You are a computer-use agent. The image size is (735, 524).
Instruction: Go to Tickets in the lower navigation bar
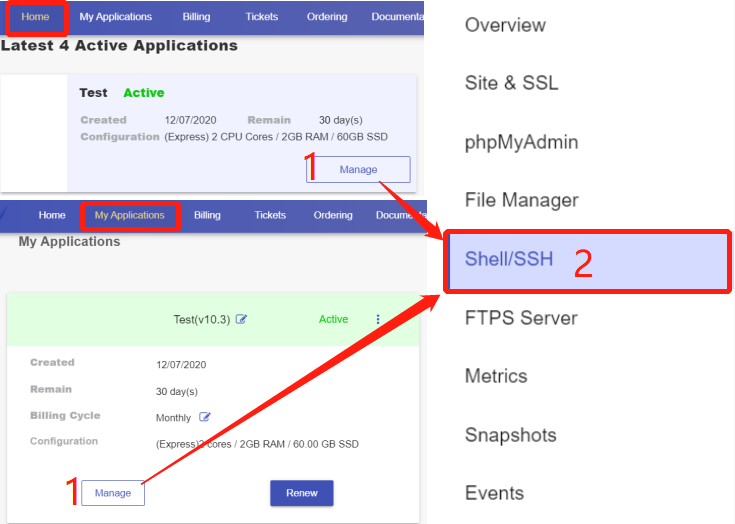(270, 215)
